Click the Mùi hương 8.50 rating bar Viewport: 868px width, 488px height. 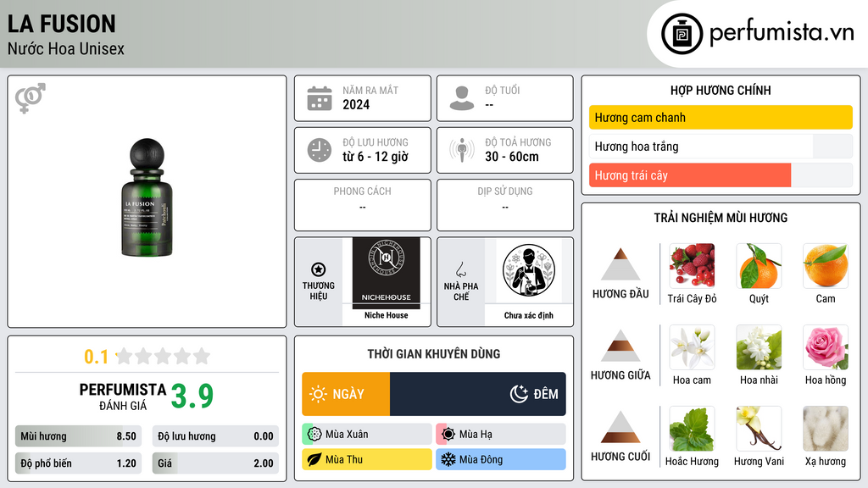(78, 436)
